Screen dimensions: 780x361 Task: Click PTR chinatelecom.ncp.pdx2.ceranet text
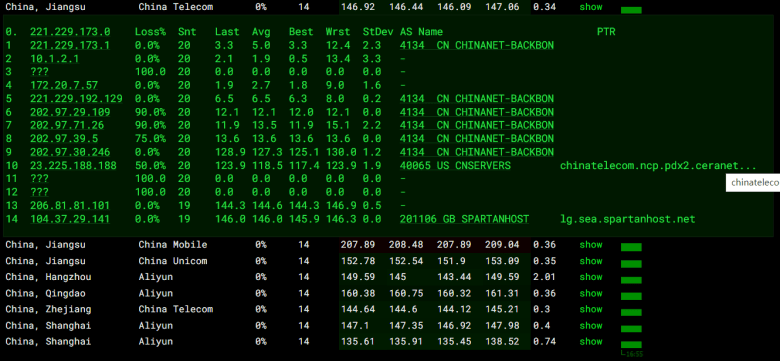pyautogui.click(x=658, y=166)
